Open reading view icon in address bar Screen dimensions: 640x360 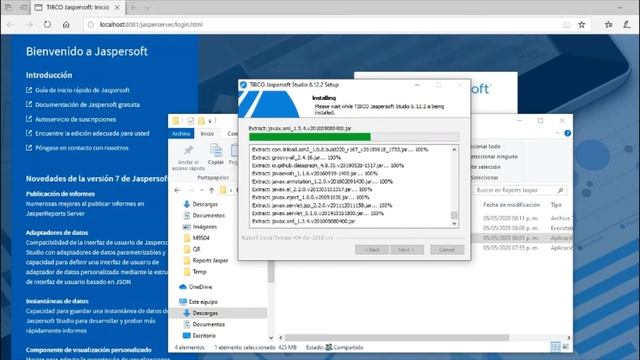click(567, 24)
